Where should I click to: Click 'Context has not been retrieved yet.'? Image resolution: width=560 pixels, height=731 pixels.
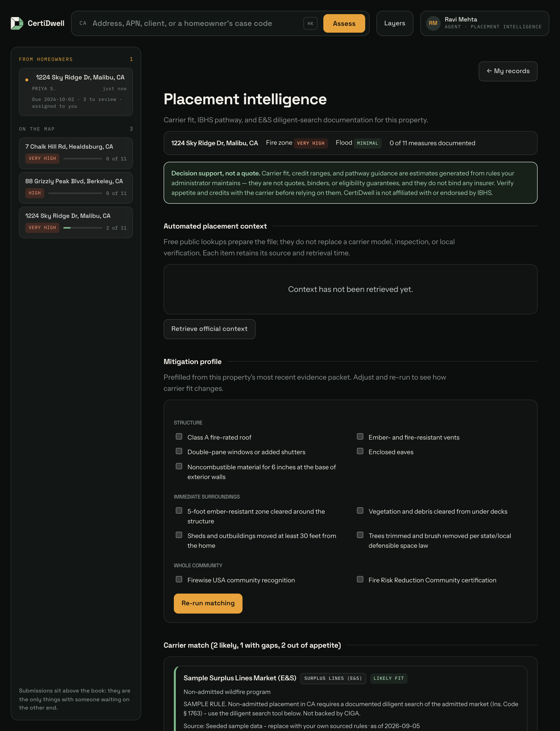pyautogui.click(x=350, y=289)
